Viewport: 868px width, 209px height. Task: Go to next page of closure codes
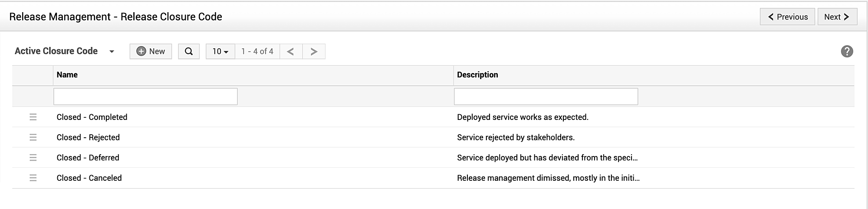tap(314, 51)
